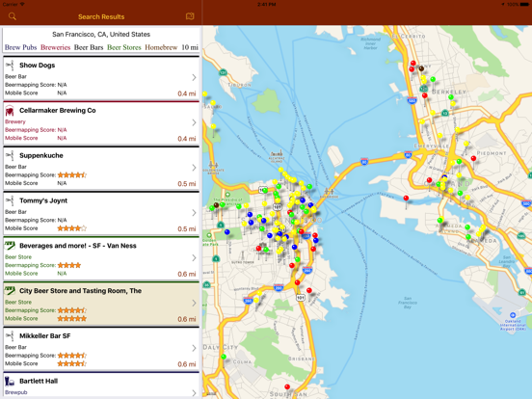Screen dimensions: 532x399
Task: Tap the red pin near Piedmont
Action: [x=473, y=158]
